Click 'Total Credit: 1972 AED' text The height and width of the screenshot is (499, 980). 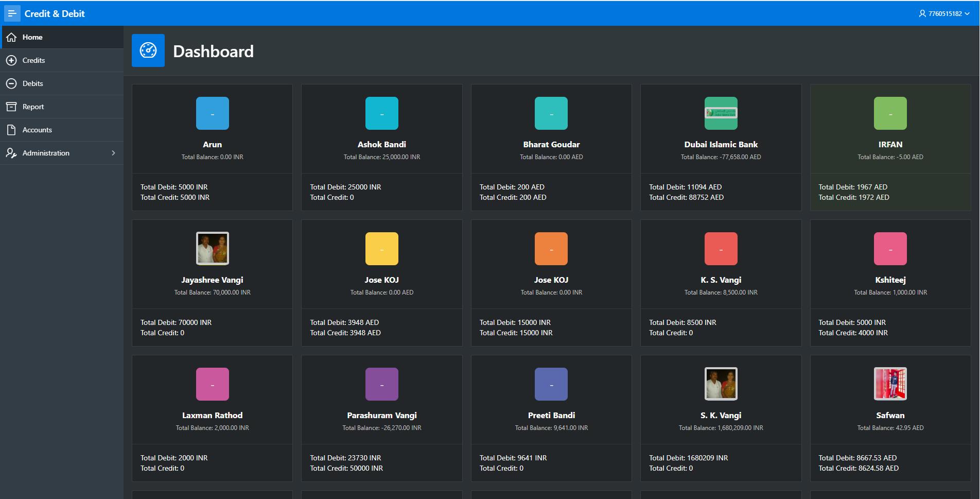[x=854, y=197]
